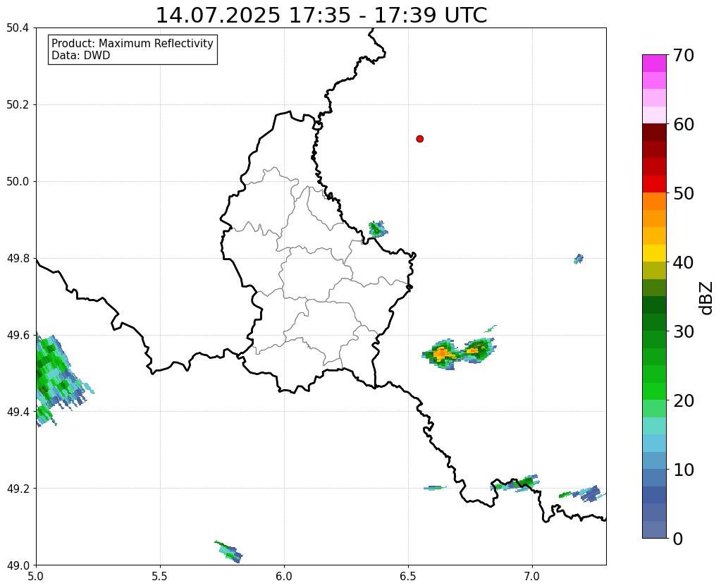Click the 49.8 latitude axis label
This screenshot has width=721, height=588.
tap(18, 259)
